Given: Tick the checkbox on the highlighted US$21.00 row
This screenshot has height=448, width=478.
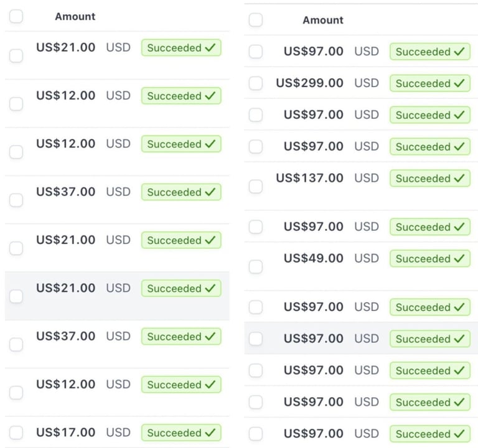Looking at the screenshot, I should click(x=16, y=297).
